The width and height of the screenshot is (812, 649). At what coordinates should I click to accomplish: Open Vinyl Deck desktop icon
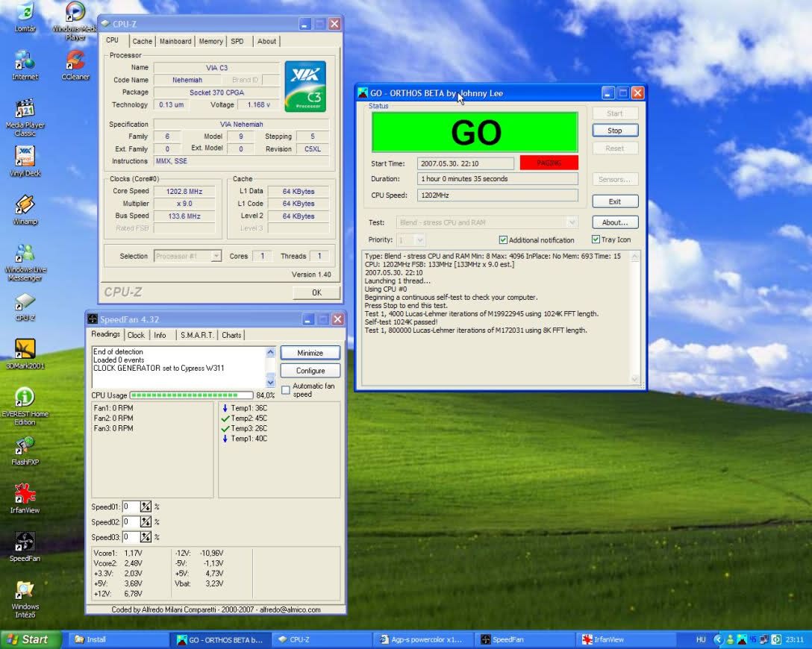25,157
